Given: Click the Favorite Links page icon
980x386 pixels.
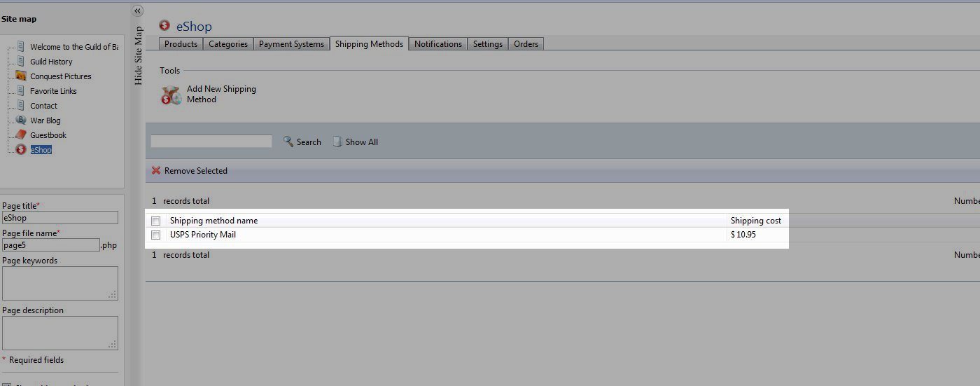Looking at the screenshot, I should click(21, 90).
